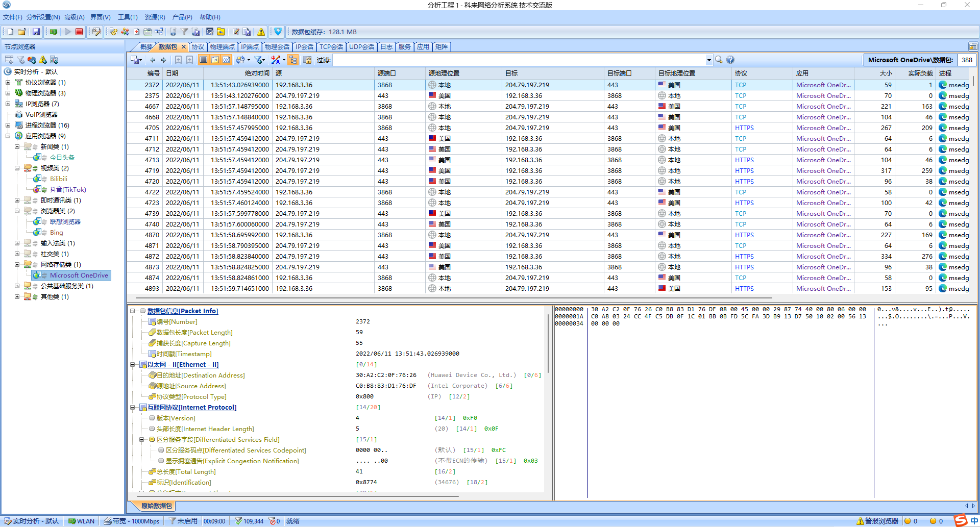Toggle the packet list view button

[203, 60]
